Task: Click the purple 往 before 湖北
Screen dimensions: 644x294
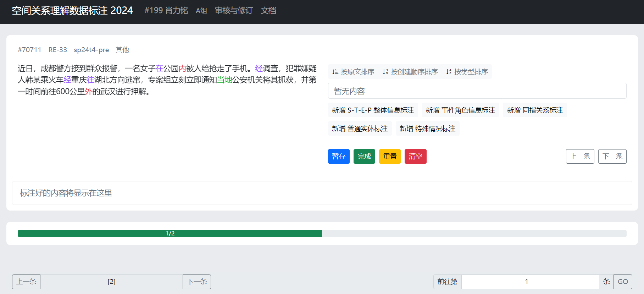Action: (x=90, y=80)
